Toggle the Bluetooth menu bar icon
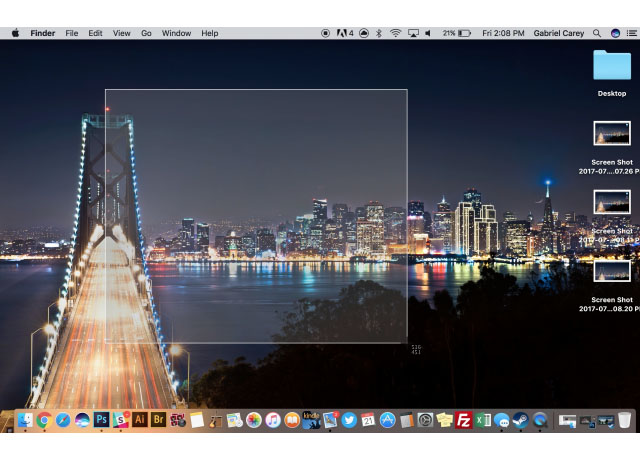 coord(378,33)
